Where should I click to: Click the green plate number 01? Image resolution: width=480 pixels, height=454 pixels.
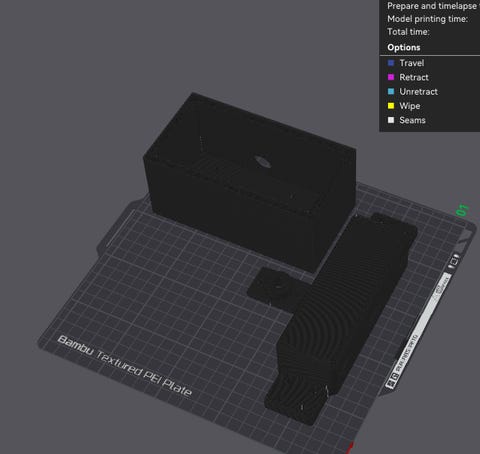pos(462,210)
